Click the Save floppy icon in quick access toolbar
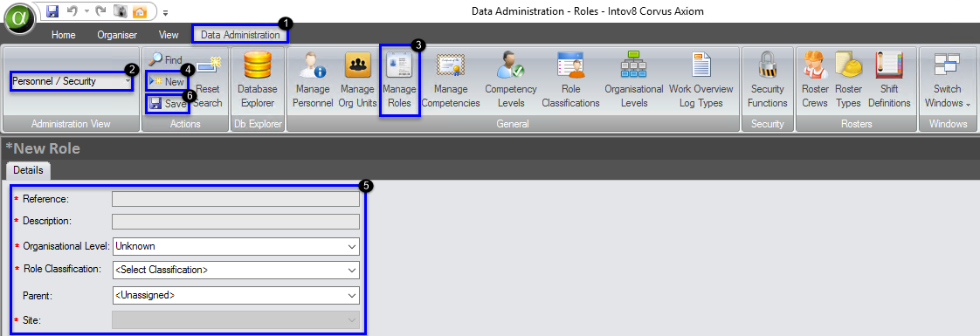Image resolution: width=980 pixels, height=336 pixels. [x=53, y=11]
